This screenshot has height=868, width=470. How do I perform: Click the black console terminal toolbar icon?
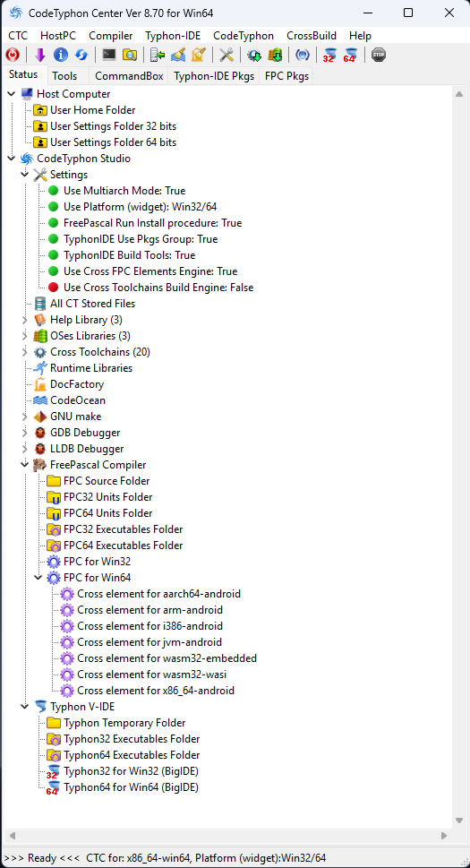[x=109, y=55]
